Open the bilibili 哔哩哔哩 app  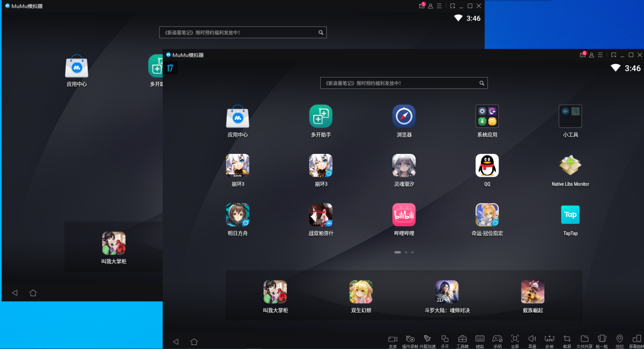[x=404, y=215]
